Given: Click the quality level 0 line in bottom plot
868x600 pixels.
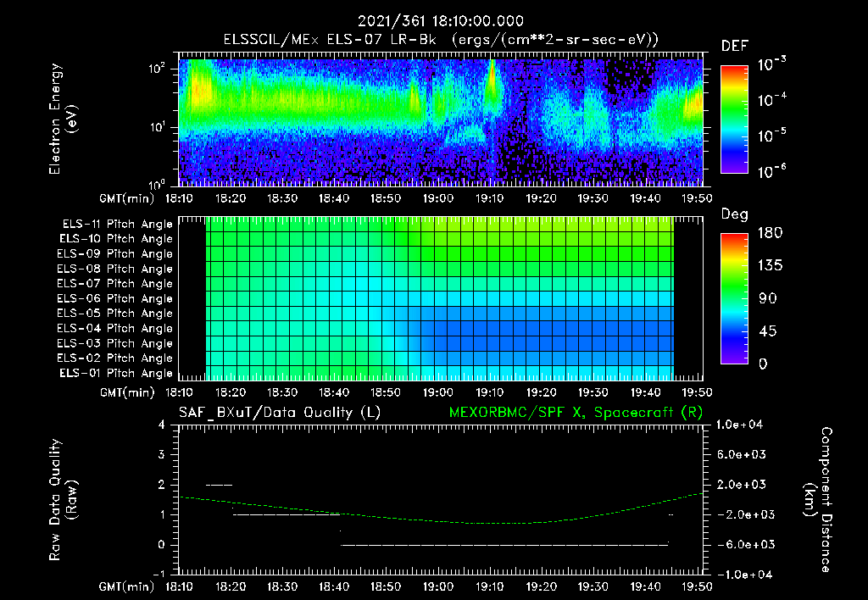Looking at the screenshot, I should coord(504,545).
